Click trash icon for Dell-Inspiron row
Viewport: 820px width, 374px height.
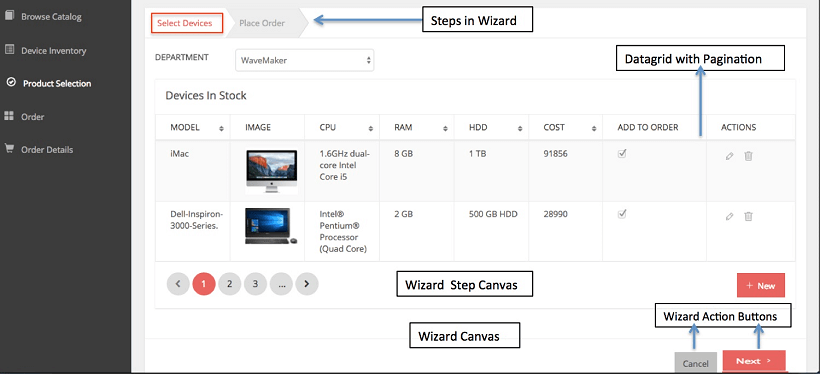748,216
